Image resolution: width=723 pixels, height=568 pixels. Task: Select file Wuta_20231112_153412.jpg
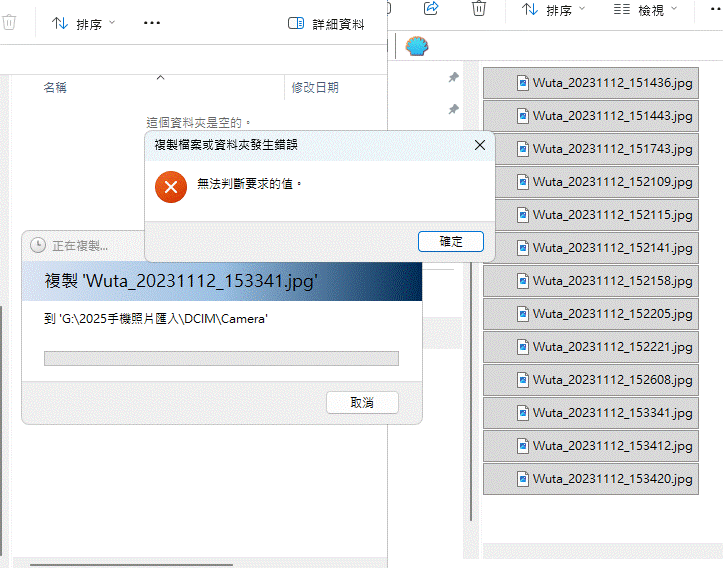point(591,446)
